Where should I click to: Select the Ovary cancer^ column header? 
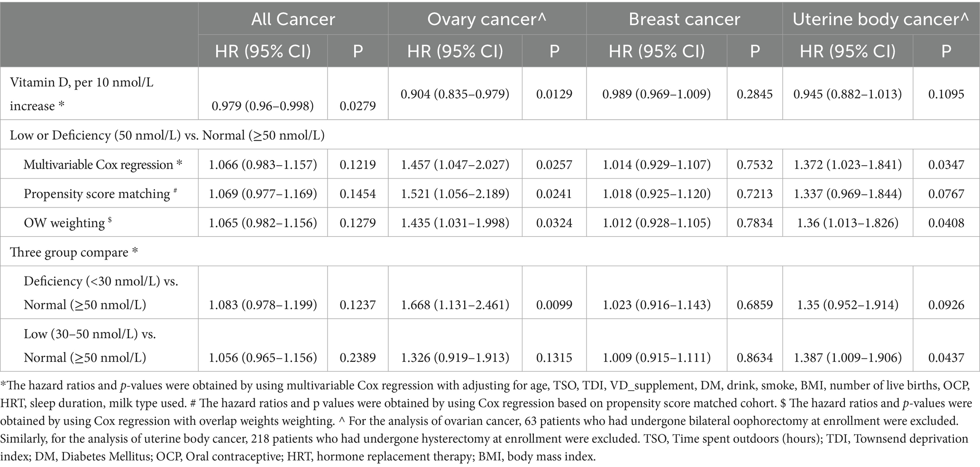pyautogui.click(x=487, y=19)
